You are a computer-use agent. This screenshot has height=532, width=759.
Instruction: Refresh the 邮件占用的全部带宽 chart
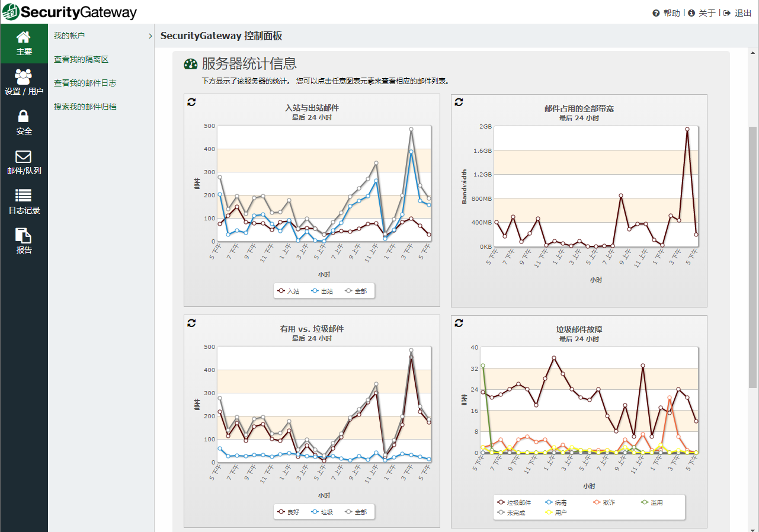(459, 102)
